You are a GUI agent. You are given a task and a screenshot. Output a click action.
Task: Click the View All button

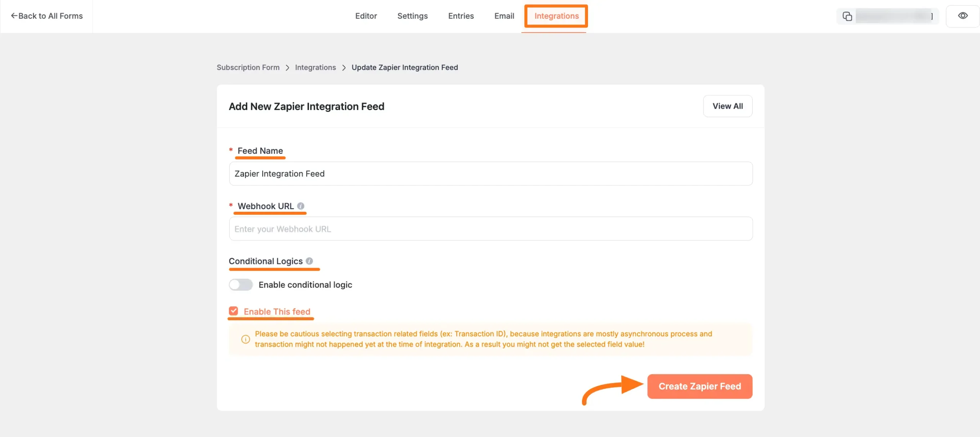[x=727, y=106]
